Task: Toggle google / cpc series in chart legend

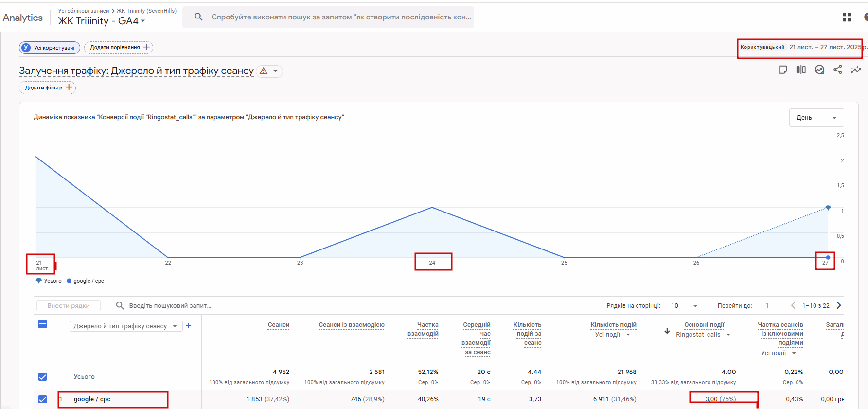Action: (x=86, y=281)
